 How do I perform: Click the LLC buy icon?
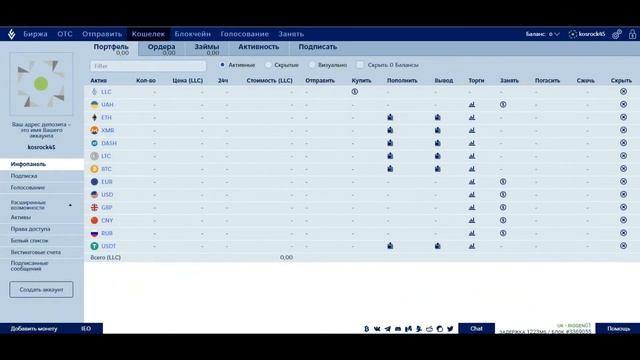pos(354,92)
